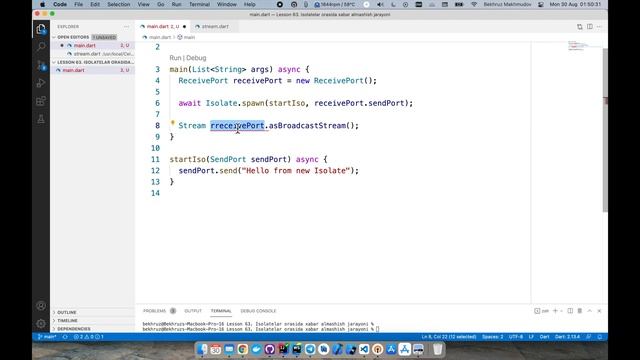The width and height of the screenshot is (640, 360).
Task: Maximize the panel with up chevron
Action: coord(589,311)
